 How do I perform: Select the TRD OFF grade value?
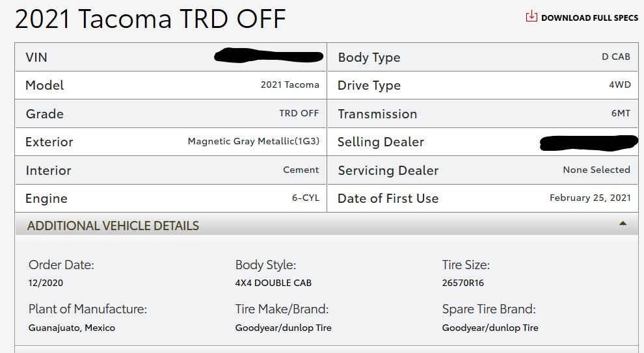[299, 113]
